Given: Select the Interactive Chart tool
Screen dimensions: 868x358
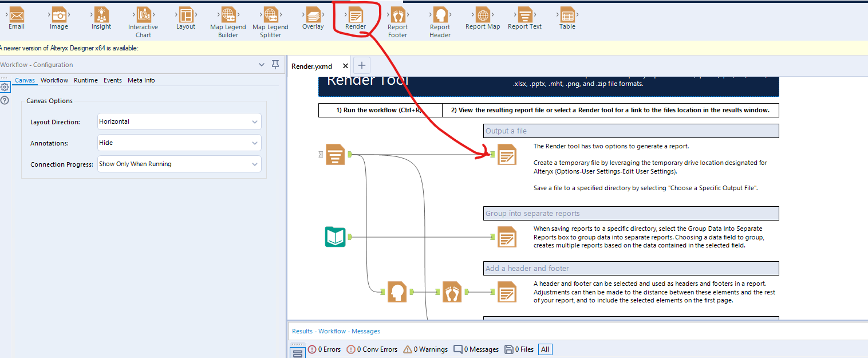Looking at the screenshot, I should (x=143, y=17).
